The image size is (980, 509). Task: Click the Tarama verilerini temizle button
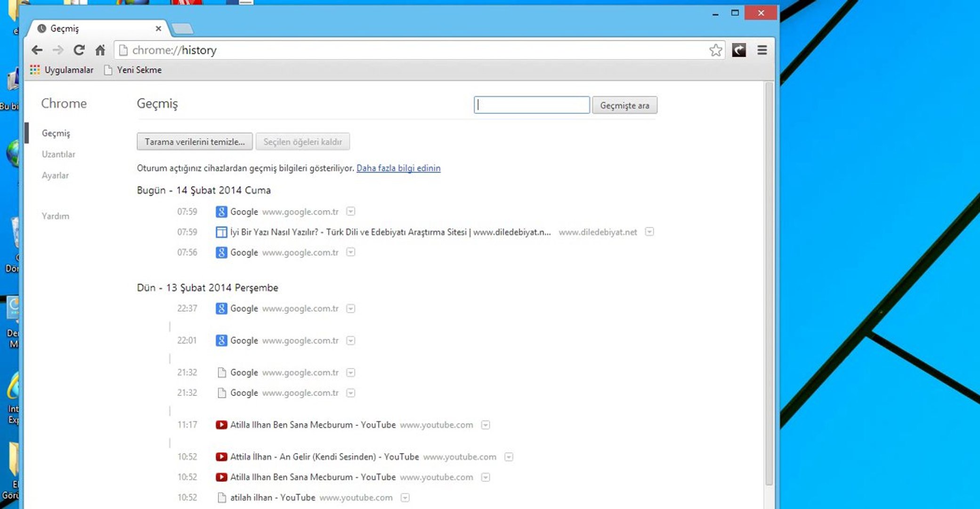tap(194, 142)
